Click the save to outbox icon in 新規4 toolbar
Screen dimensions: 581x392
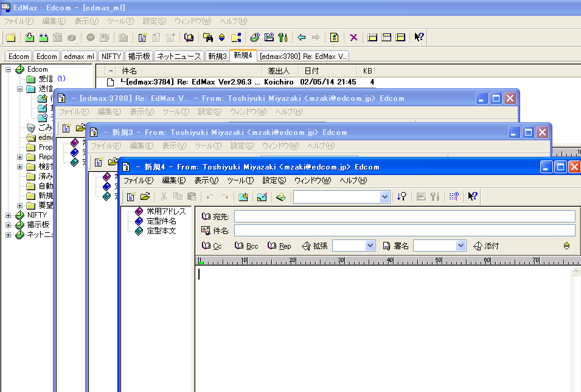(x=262, y=196)
